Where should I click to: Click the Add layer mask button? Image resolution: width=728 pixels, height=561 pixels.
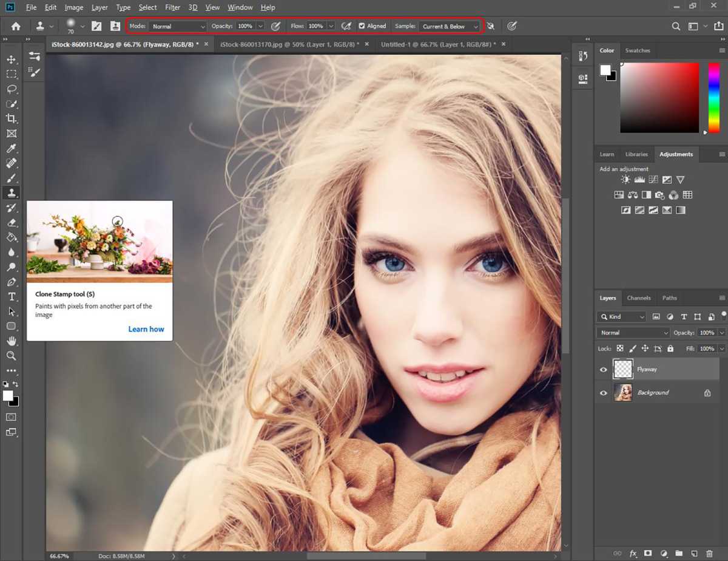pyautogui.click(x=648, y=553)
